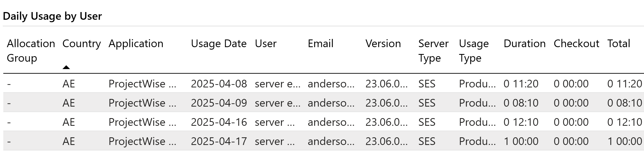Click the 2025-04-16 usage date cell
Viewport: 644px width, 151px height.
[x=219, y=122]
